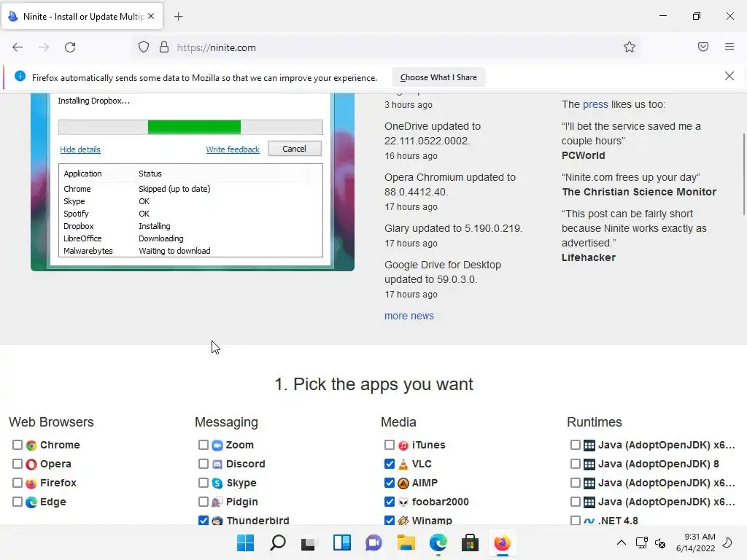The height and width of the screenshot is (560, 747).
Task: Dismiss the Firefox data notification bar
Action: tap(729, 76)
